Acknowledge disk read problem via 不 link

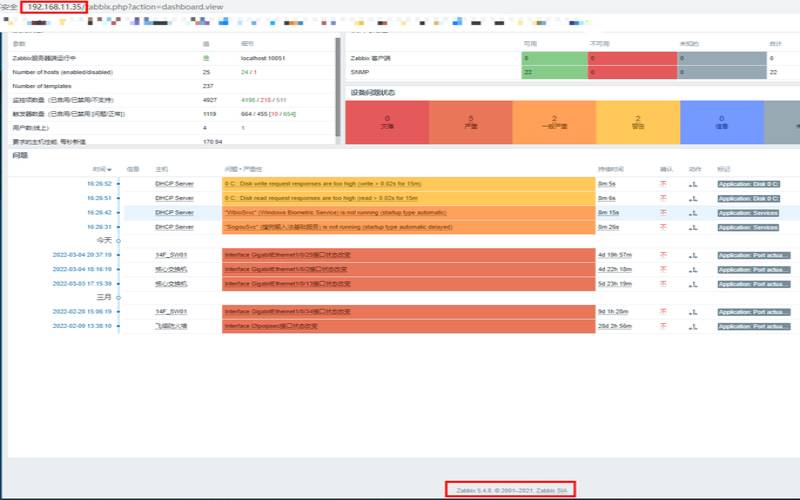point(662,198)
